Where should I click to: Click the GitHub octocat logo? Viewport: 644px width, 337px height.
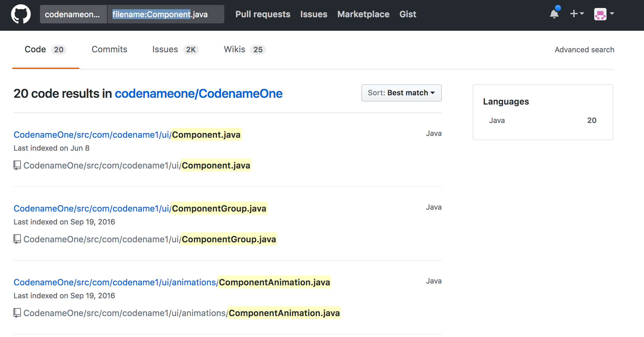(22, 14)
